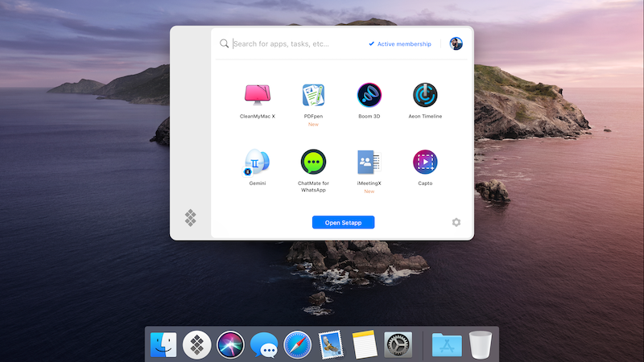Image resolution: width=644 pixels, height=362 pixels.
Task: Click the Boom 3D label
Action: 369,117
